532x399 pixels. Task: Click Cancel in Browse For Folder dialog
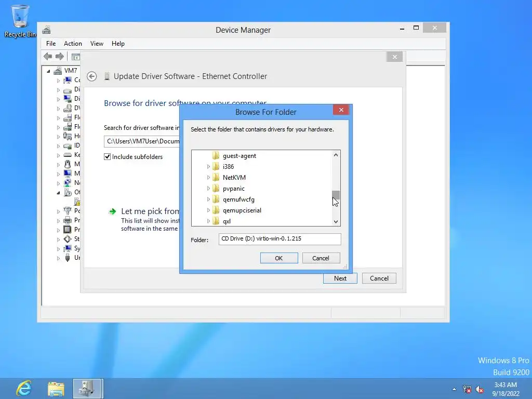321,258
